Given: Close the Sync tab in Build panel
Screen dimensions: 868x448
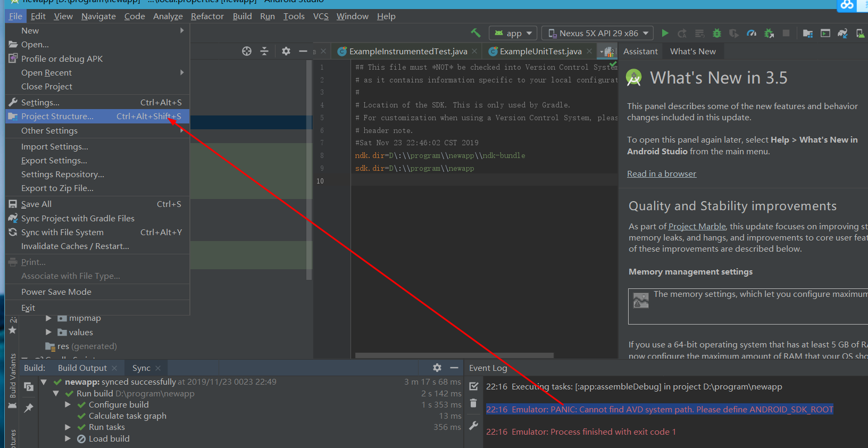Looking at the screenshot, I should [158, 368].
